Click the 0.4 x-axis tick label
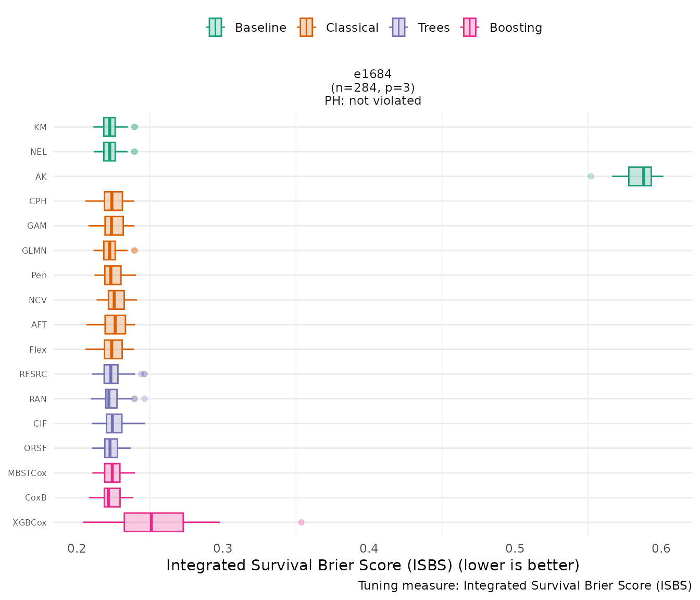This screenshot has width=700, height=600. coord(369,548)
